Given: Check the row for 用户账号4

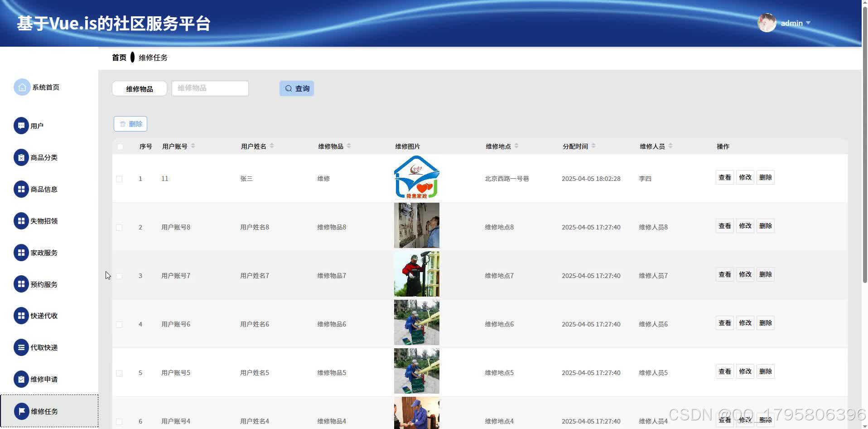Looking at the screenshot, I should point(119,422).
